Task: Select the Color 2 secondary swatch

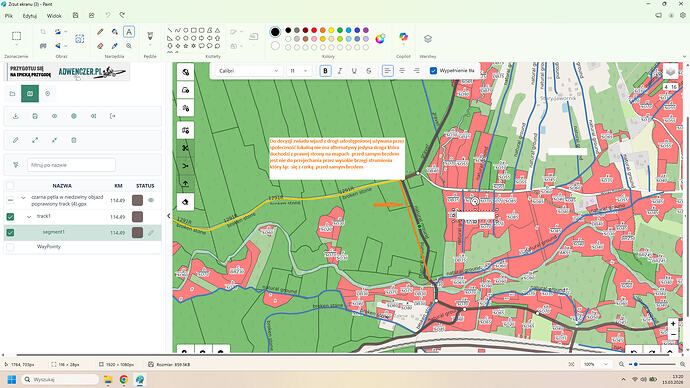Action: click(x=275, y=46)
